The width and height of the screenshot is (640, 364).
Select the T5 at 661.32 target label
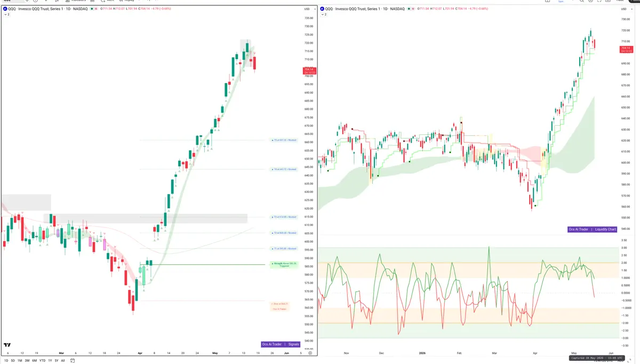point(284,140)
